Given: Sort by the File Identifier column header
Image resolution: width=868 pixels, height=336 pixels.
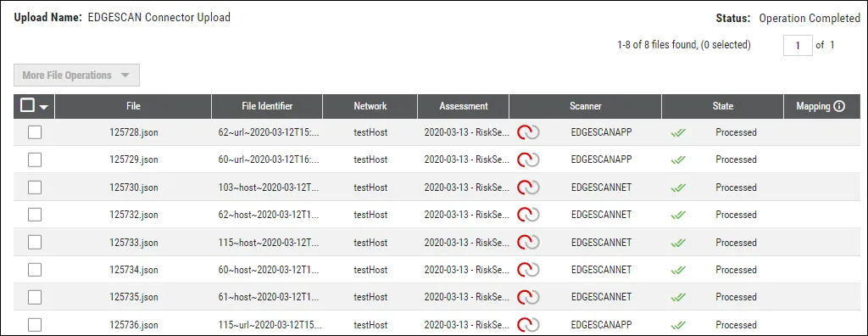Looking at the screenshot, I should (267, 106).
